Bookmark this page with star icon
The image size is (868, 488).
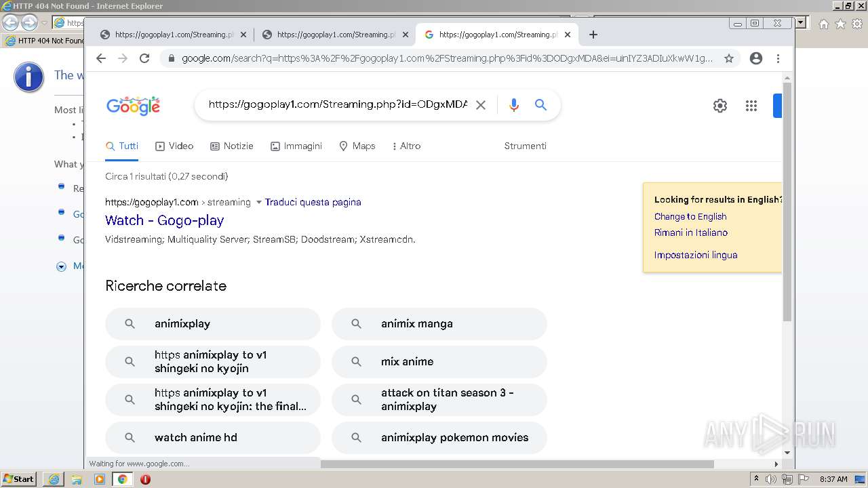click(729, 58)
